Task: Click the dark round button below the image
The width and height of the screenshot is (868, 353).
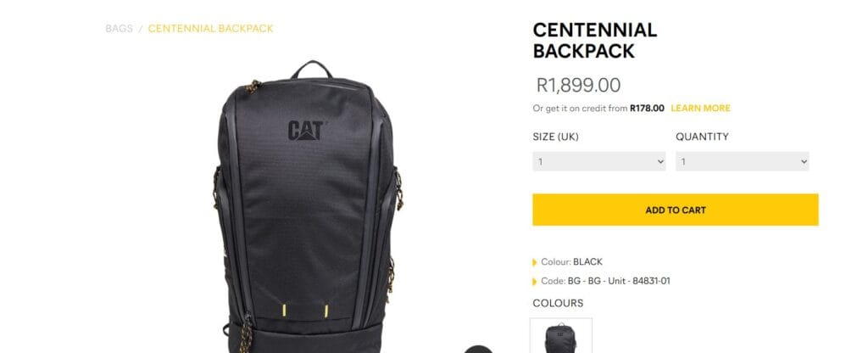Action: pos(478,349)
